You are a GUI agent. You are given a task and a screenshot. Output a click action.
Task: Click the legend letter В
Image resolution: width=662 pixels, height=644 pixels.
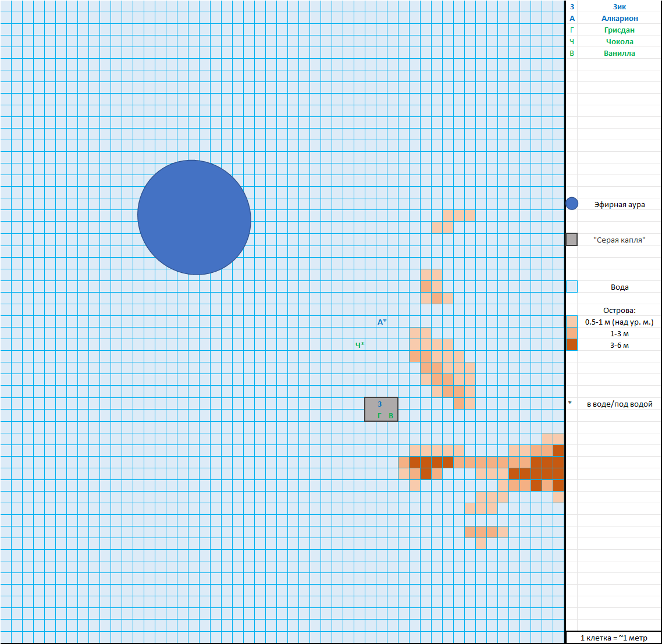(572, 53)
